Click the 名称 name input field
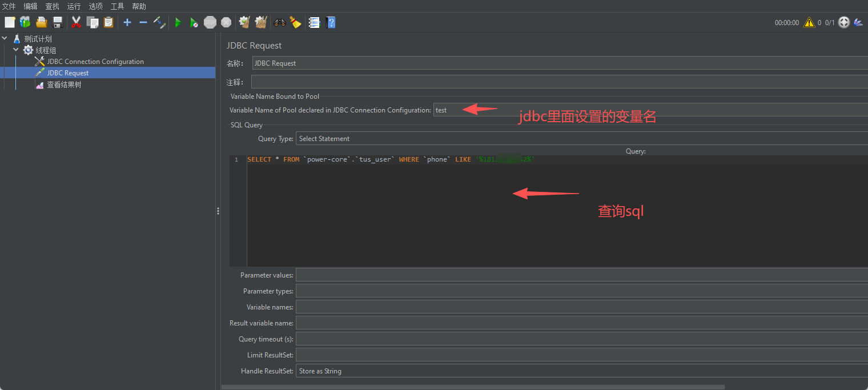This screenshot has height=390, width=868. point(560,63)
